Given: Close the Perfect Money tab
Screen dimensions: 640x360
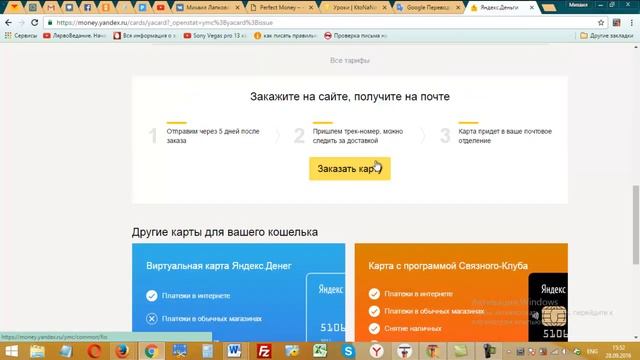Looking at the screenshot, I should 311,7.
